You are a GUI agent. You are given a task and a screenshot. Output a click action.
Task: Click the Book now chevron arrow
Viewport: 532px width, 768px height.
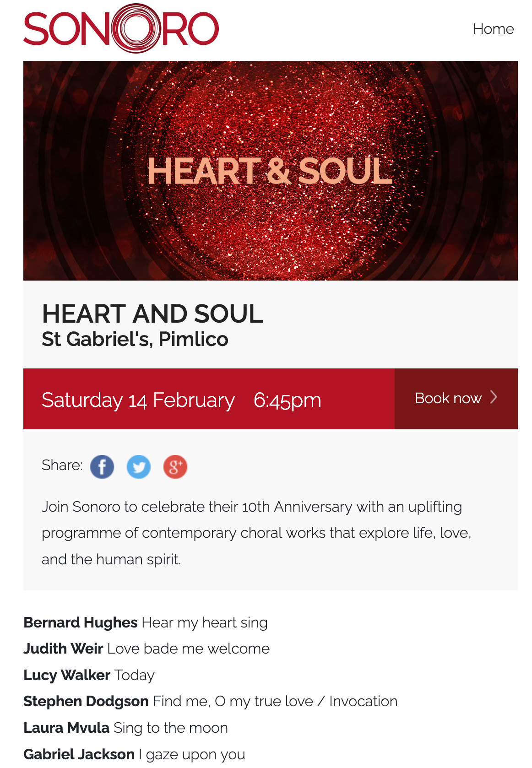[494, 397]
